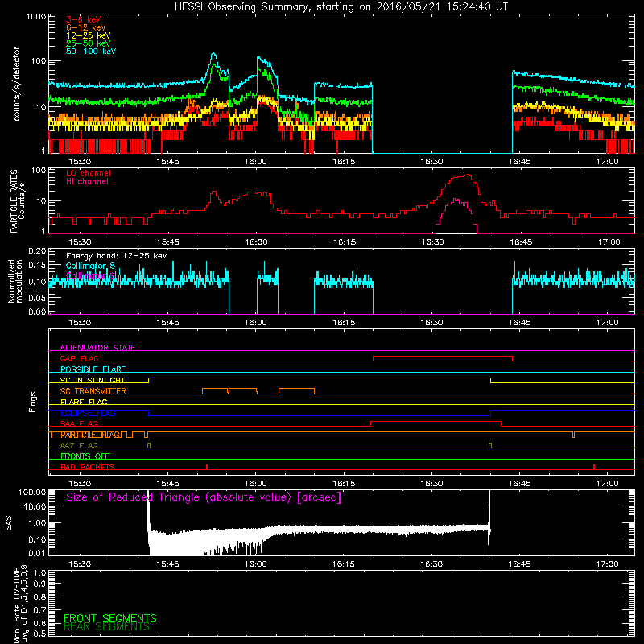Click the SAA FLAG label
The height and width of the screenshot is (644, 644).
[x=79, y=423]
